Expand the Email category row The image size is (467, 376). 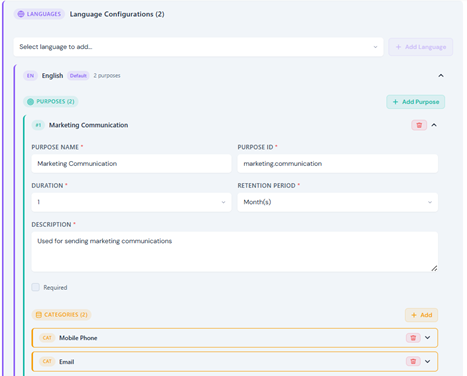point(427,361)
